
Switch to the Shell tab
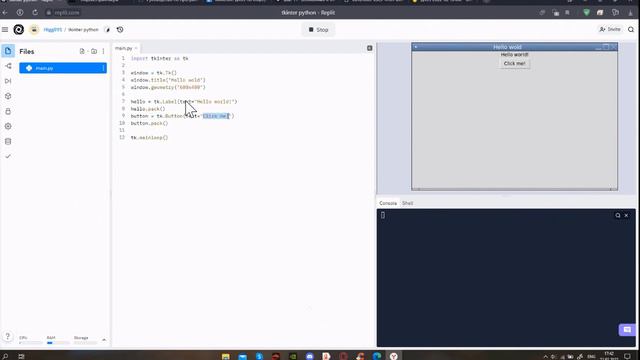(x=407, y=203)
